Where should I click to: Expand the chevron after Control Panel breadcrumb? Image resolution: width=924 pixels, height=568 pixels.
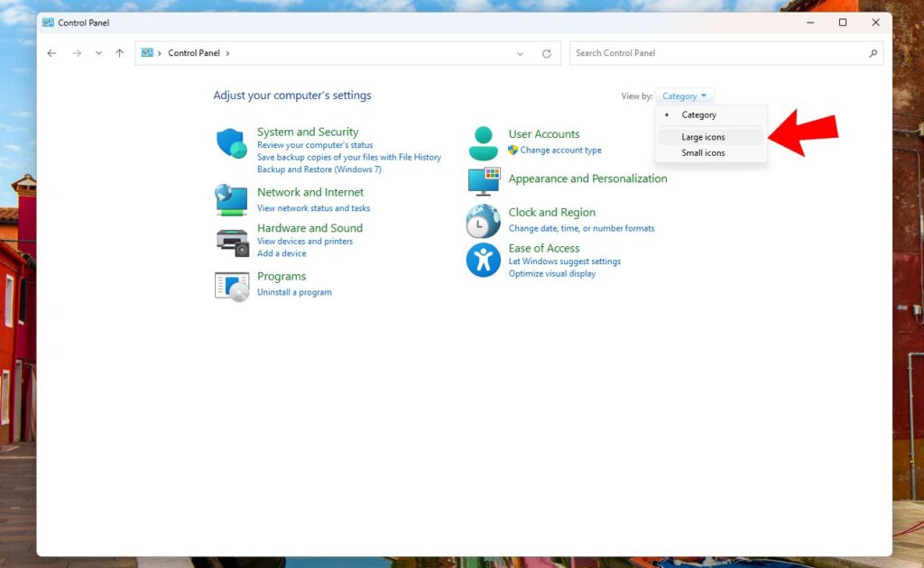pos(228,53)
